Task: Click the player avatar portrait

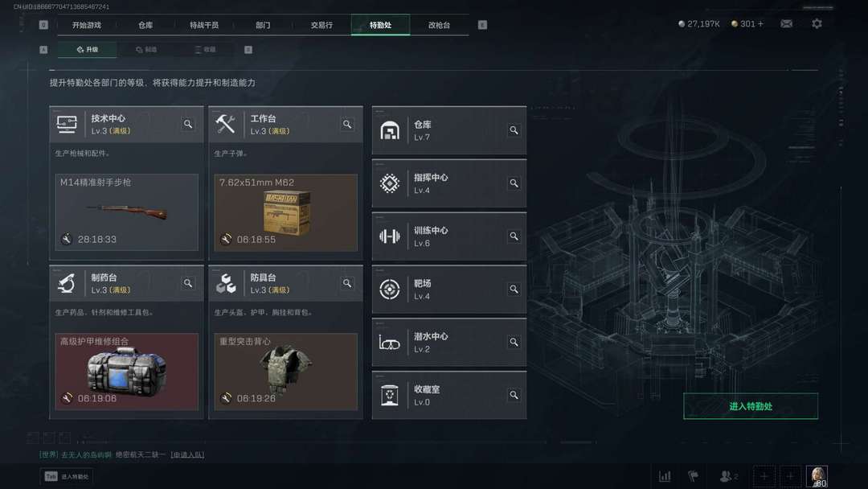Action: tap(817, 476)
